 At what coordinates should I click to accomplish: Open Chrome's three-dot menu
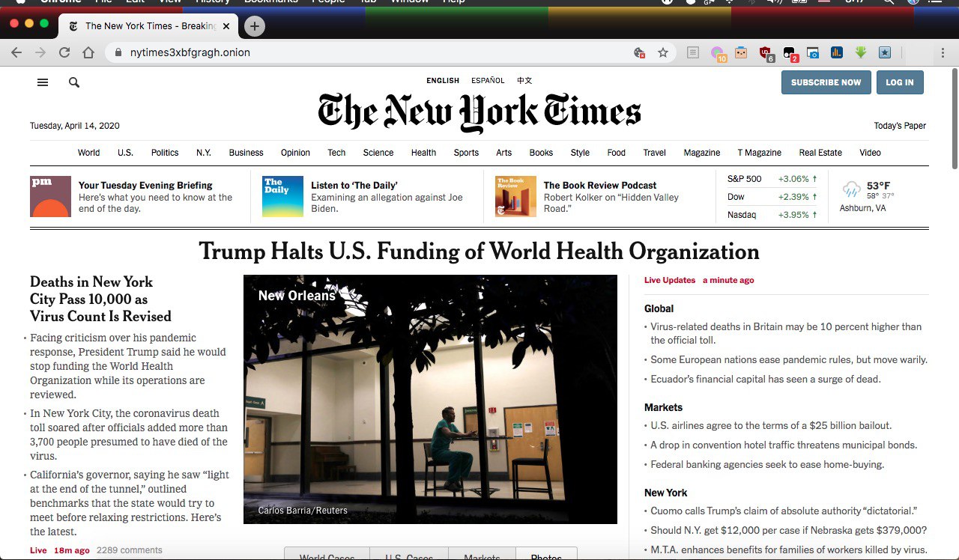(x=943, y=52)
